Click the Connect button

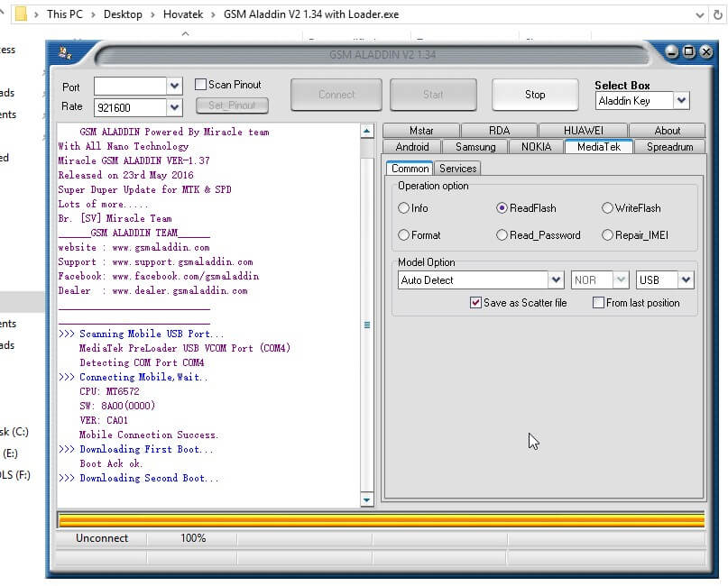tap(336, 95)
